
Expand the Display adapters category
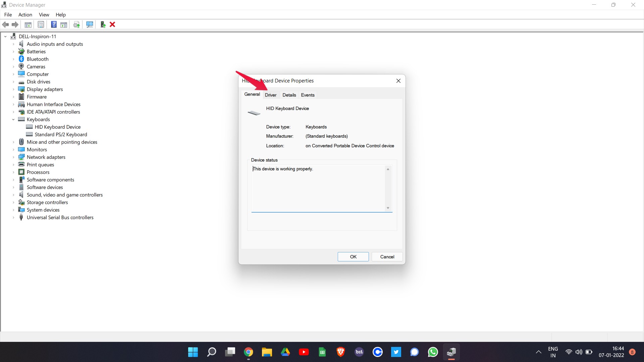[x=13, y=89]
